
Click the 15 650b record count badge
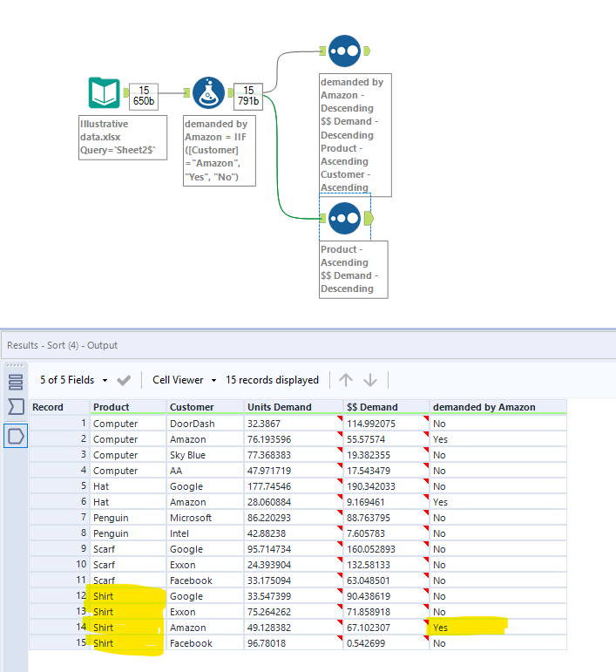point(144,96)
